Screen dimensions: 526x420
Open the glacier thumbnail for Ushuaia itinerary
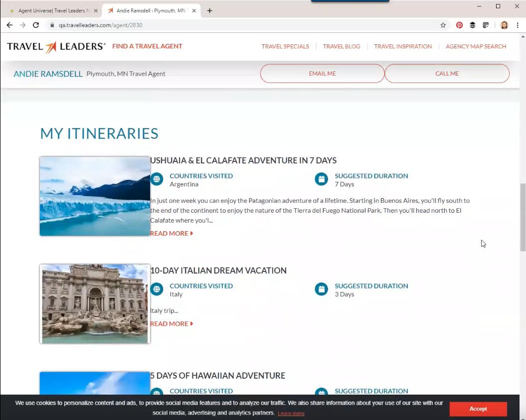point(95,196)
